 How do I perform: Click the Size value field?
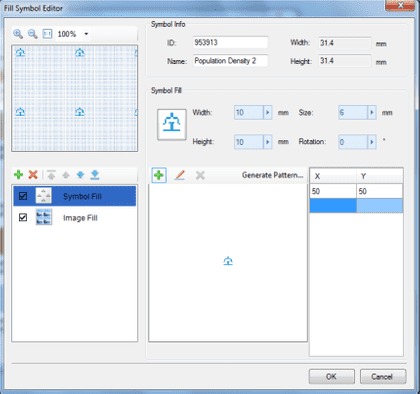coord(353,113)
